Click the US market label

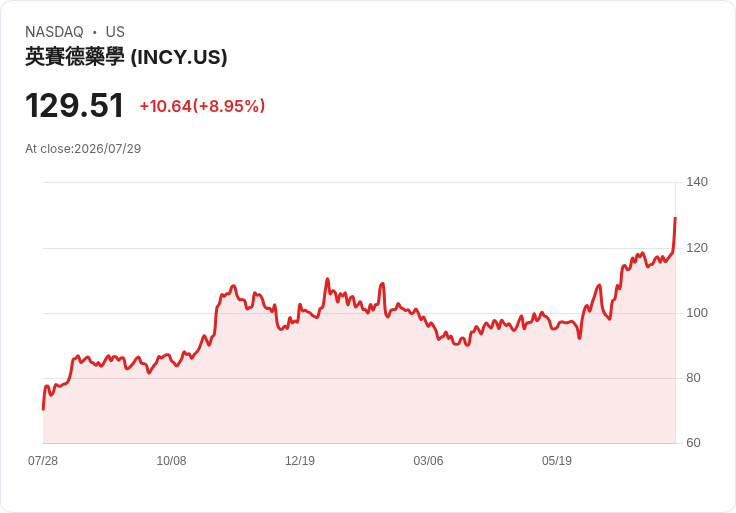[115, 32]
